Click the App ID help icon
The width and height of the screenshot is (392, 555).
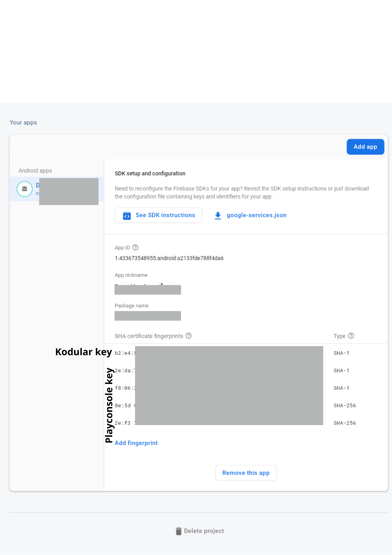(x=135, y=247)
